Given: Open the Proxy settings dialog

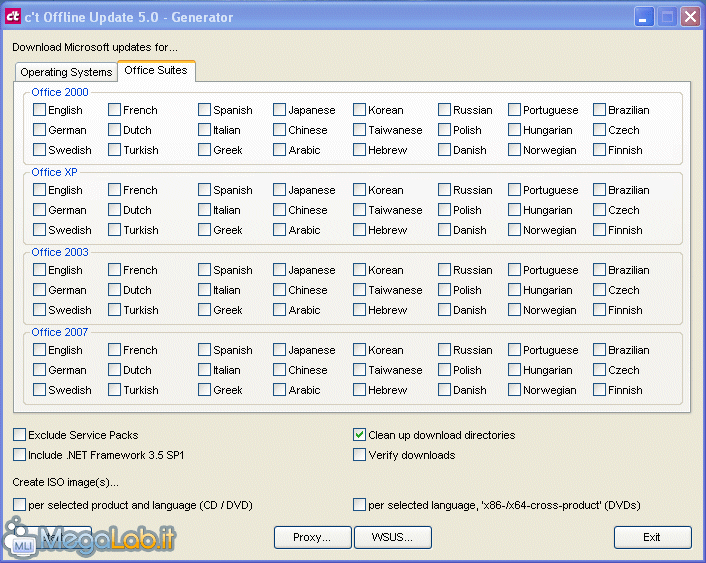Looking at the screenshot, I should [x=312, y=537].
